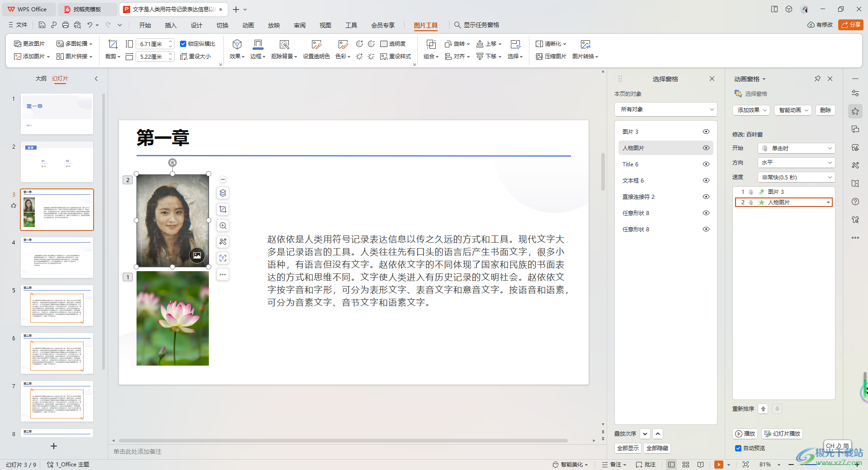Click 全部隐藏 in selection pane
This screenshot has width=868, height=470.
tap(657, 448)
